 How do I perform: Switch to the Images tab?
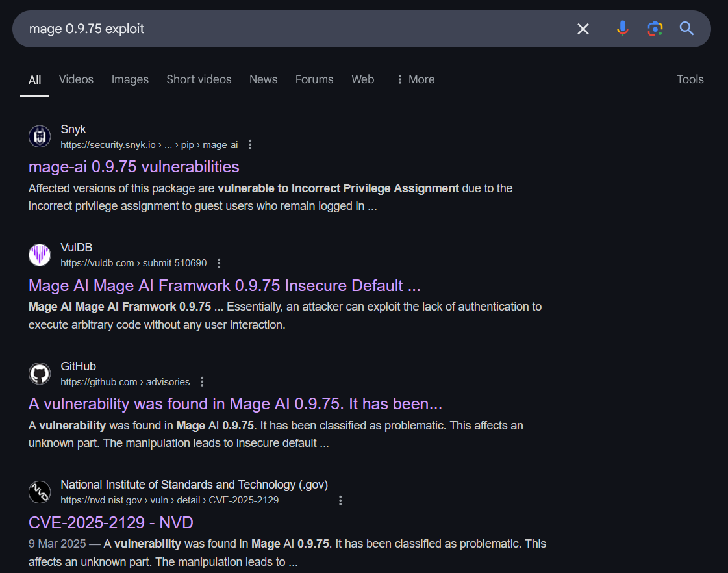tap(130, 79)
